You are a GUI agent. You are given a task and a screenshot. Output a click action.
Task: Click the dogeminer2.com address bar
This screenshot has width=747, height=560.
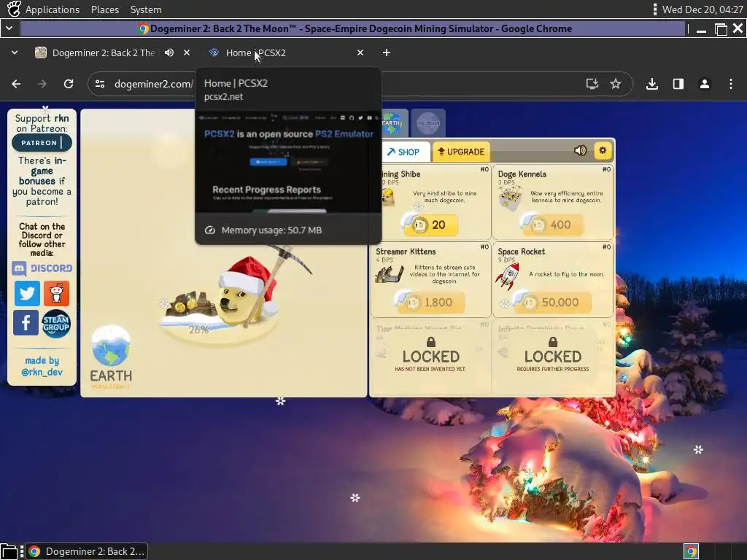pos(153,85)
